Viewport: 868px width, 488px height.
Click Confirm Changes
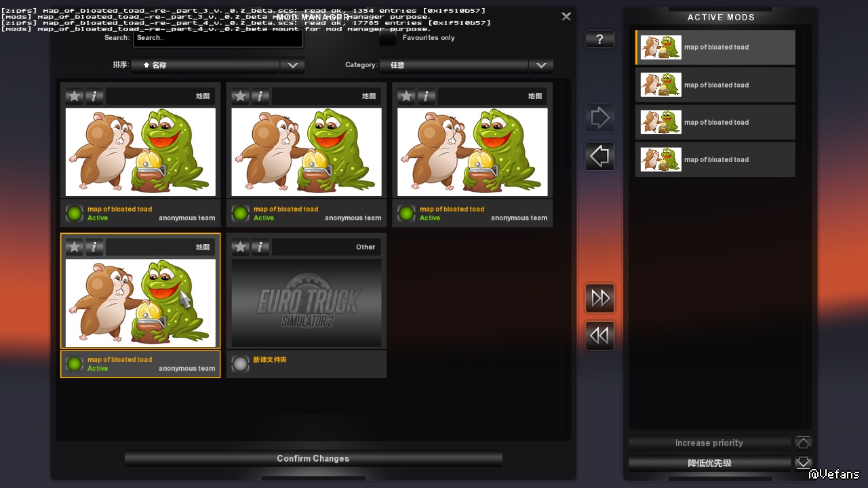click(313, 459)
